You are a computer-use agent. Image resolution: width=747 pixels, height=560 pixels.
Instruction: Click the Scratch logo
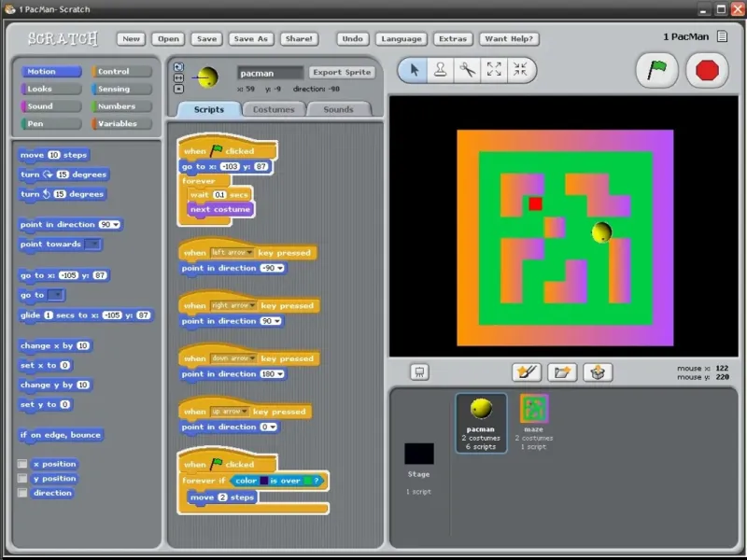click(63, 38)
